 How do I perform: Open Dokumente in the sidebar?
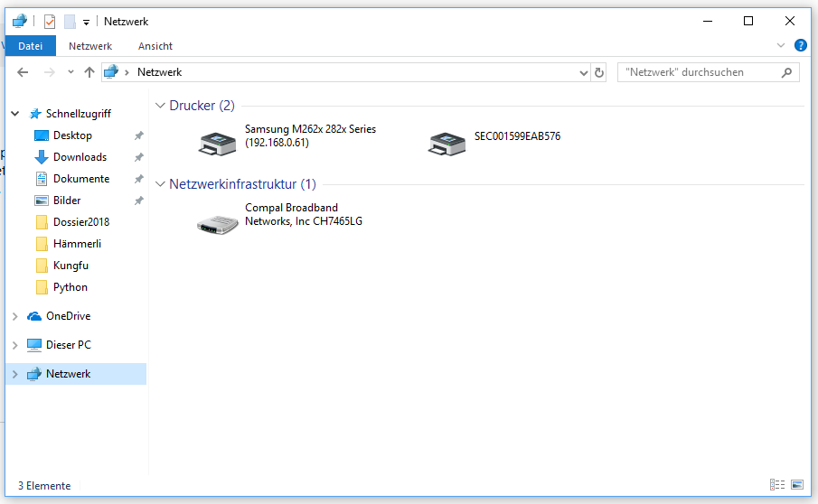[81, 179]
